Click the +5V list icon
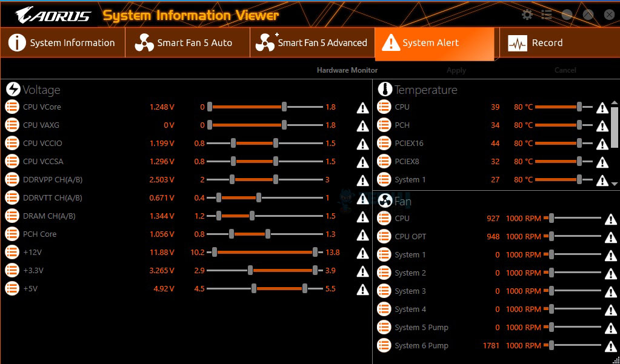 pyautogui.click(x=12, y=288)
